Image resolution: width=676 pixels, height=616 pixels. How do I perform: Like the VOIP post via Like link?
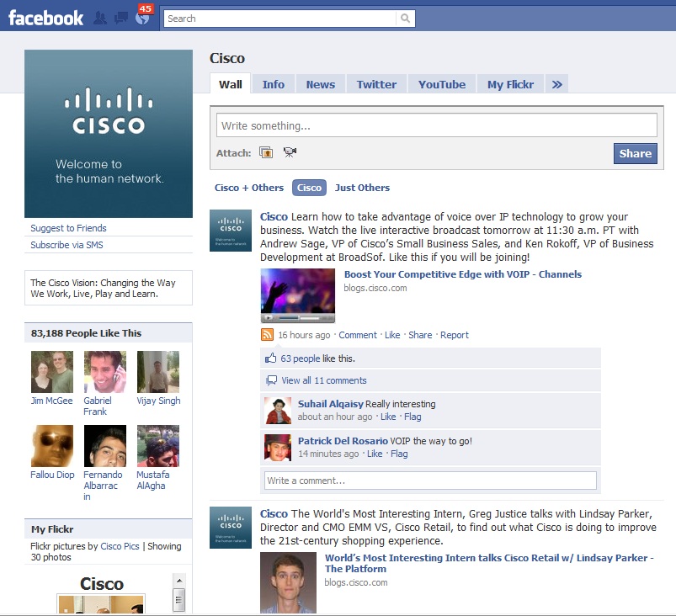pyautogui.click(x=392, y=335)
